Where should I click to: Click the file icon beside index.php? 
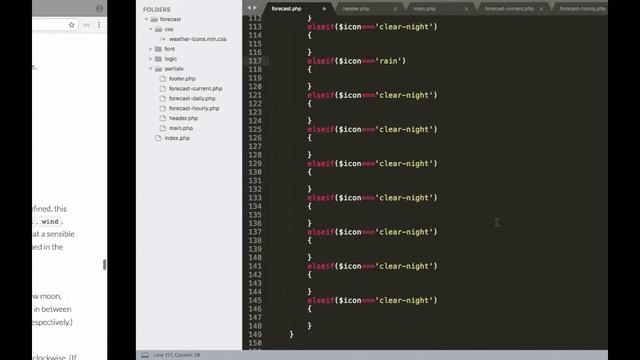[158, 138]
